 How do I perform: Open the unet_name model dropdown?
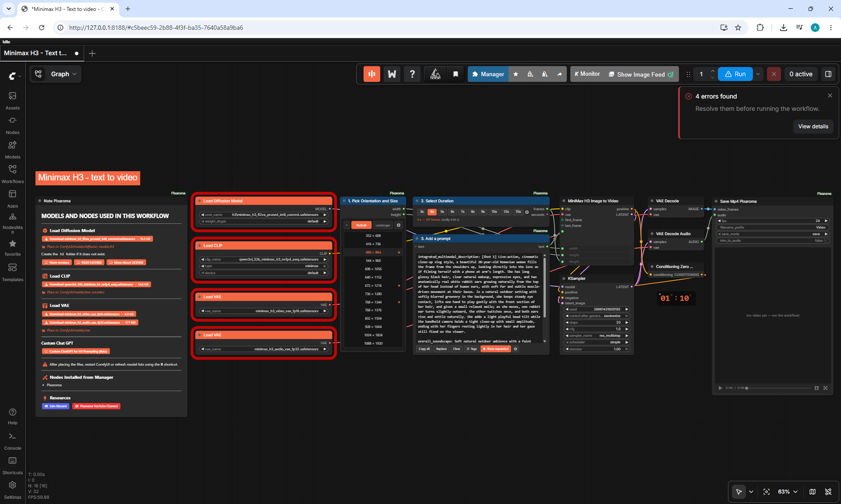coord(264,215)
